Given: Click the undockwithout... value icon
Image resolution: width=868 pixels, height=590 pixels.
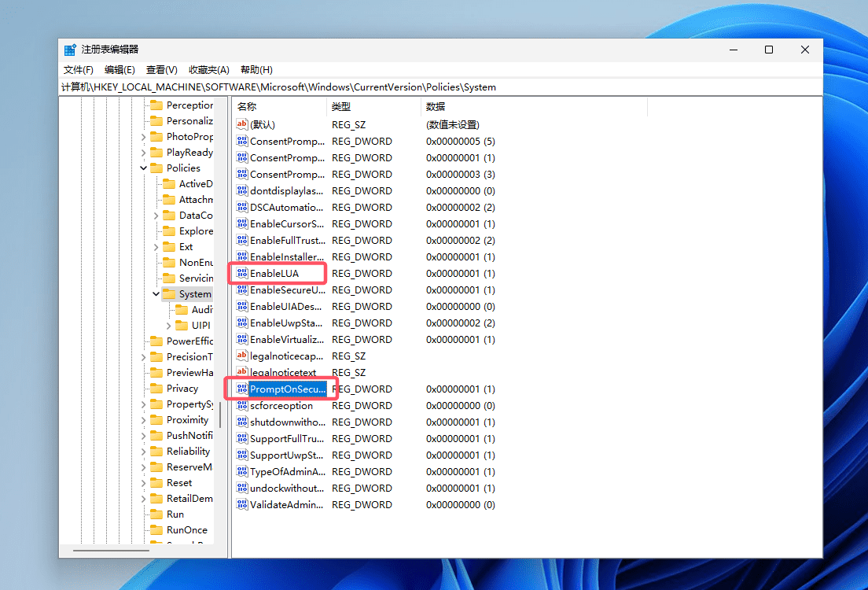Looking at the screenshot, I should 242,488.
